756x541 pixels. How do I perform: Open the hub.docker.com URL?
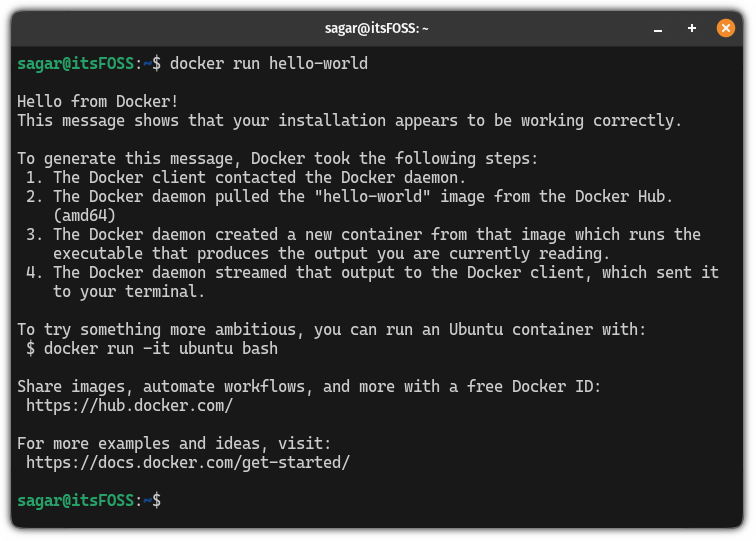[129, 406]
